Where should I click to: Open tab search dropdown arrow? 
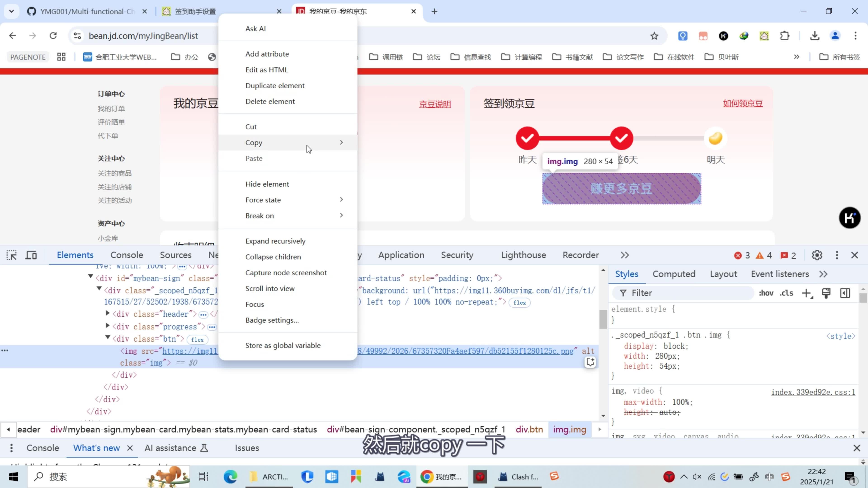(x=12, y=12)
